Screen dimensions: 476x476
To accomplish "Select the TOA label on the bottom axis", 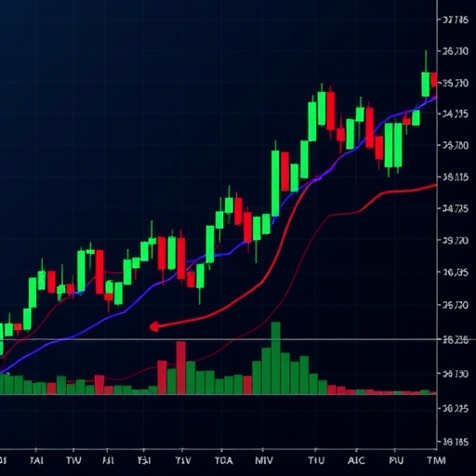I will (224, 460).
